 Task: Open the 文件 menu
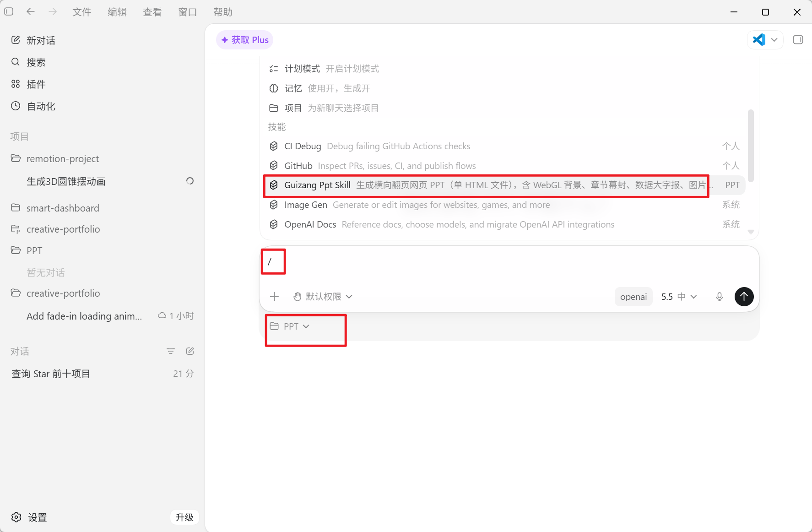pos(82,12)
